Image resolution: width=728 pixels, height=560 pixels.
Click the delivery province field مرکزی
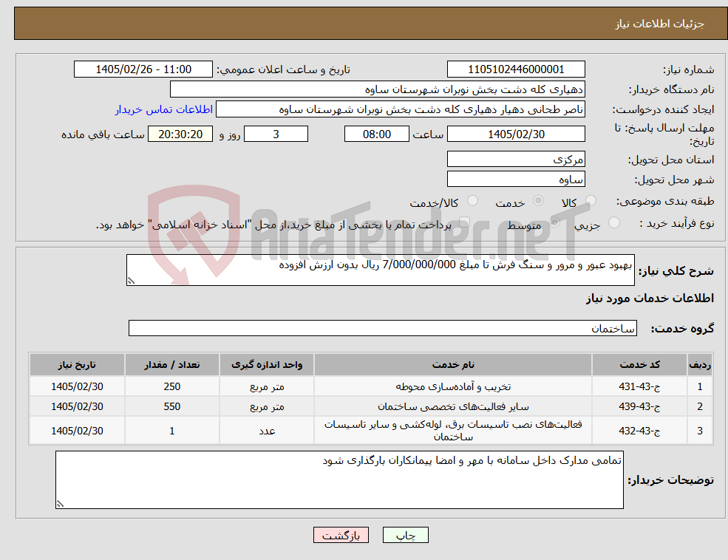[x=516, y=159]
